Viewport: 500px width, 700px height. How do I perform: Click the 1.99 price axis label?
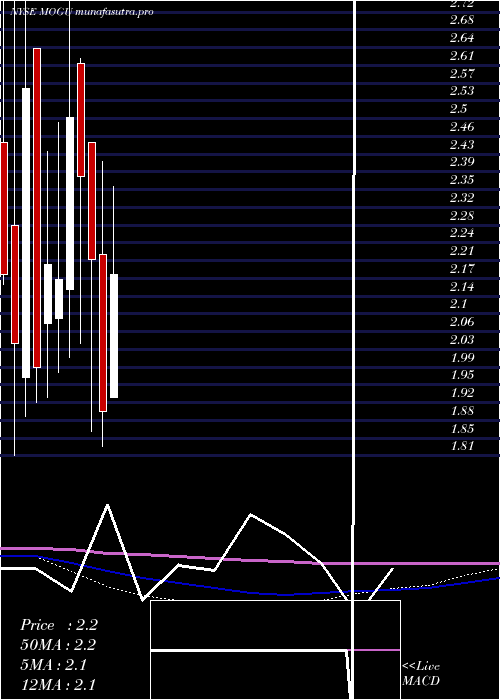click(x=462, y=358)
